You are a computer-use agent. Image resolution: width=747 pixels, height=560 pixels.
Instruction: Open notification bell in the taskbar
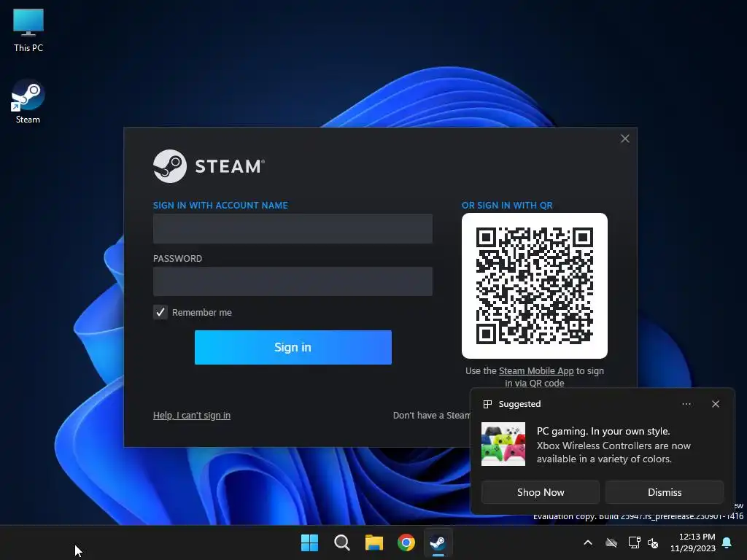(727, 542)
